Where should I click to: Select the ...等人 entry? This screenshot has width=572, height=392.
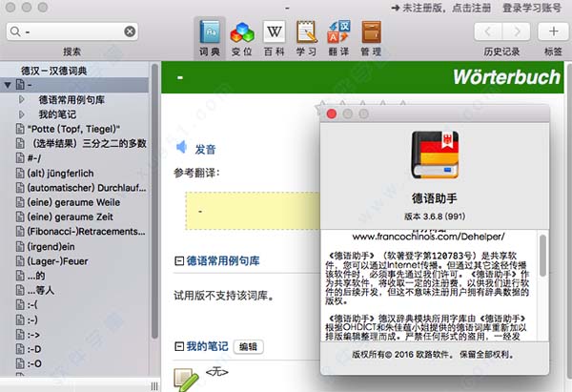41,291
